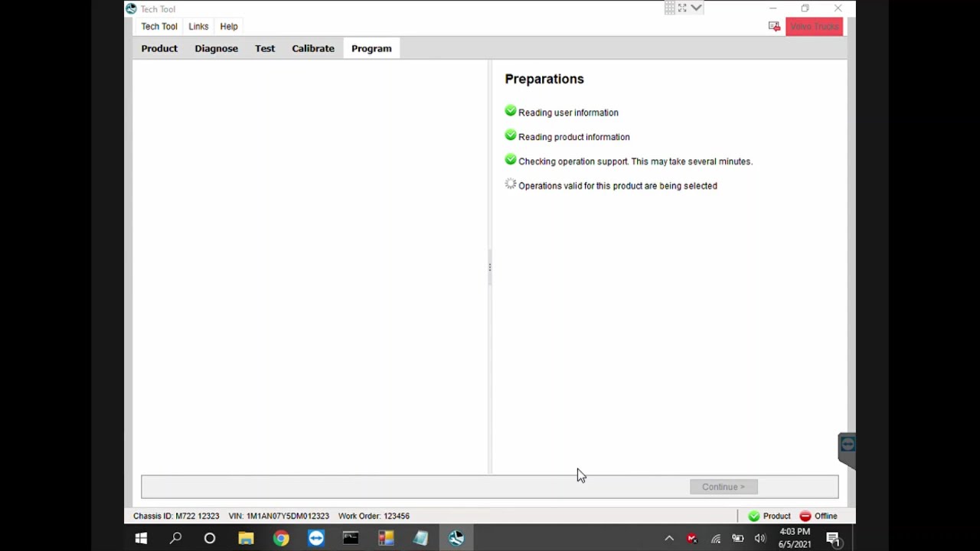Open the volume speaker tray icon

click(759, 539)
